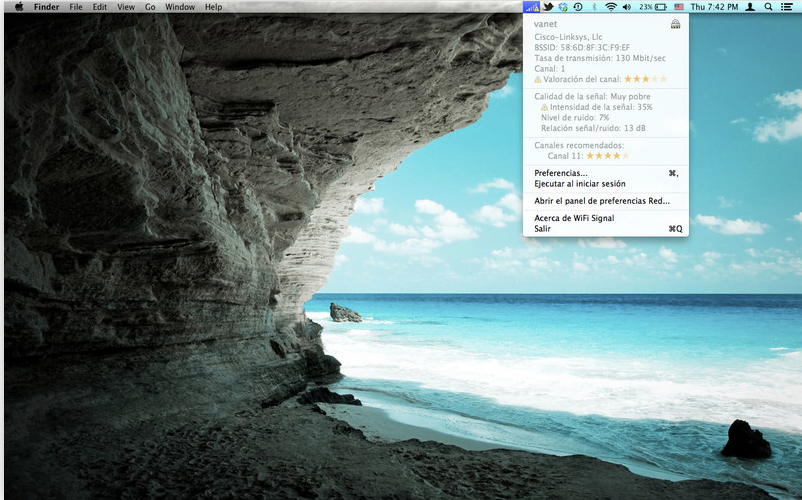Click the Valoración del canal star rating

[x=645, y=79]
